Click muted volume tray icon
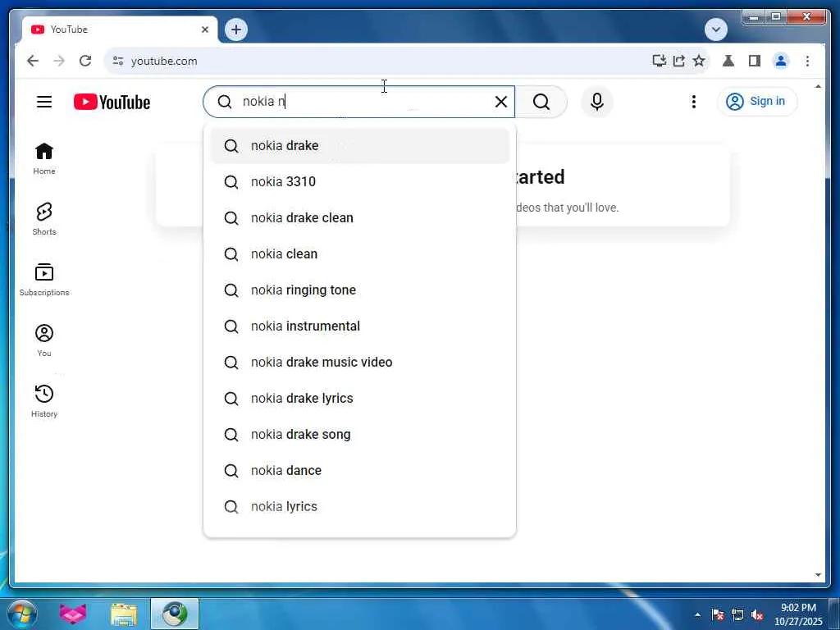 click(x=757, y=615)
